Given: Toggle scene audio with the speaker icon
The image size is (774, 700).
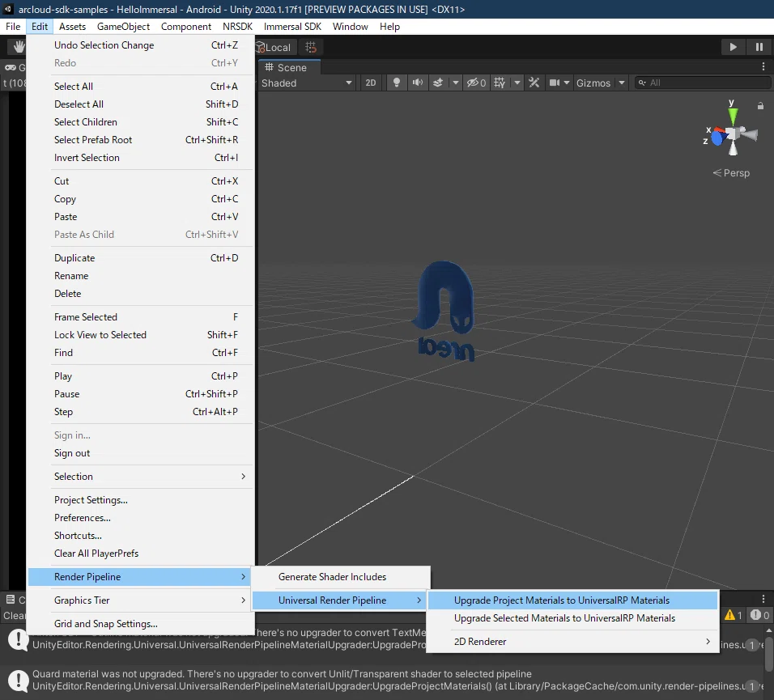Looking at the screenshot, I should [418, 83].
